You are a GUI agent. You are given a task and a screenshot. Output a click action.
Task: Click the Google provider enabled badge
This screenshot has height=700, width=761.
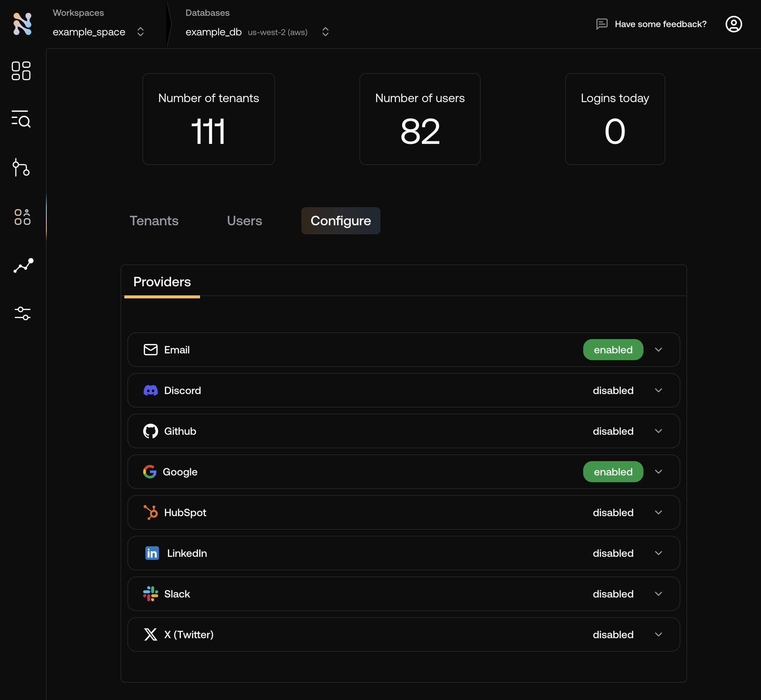click(x=613, y=472)
